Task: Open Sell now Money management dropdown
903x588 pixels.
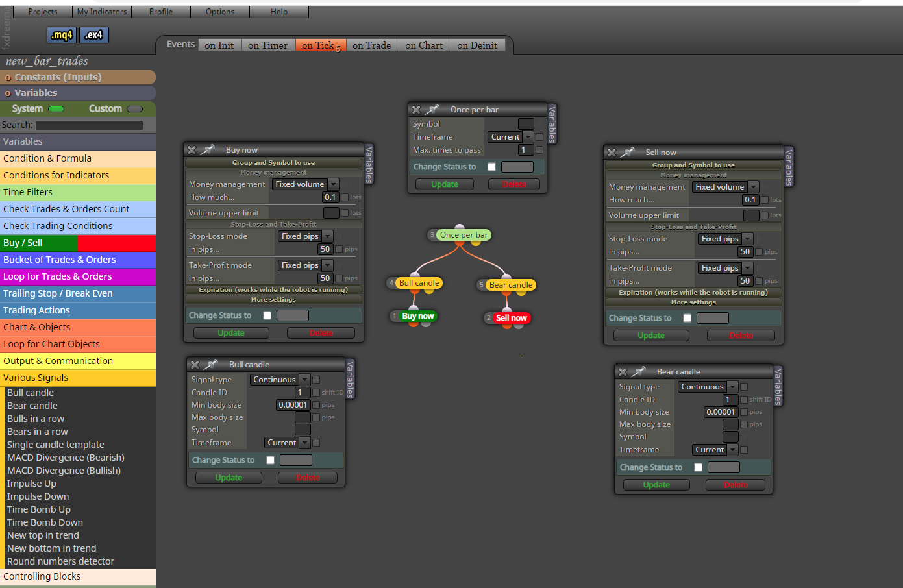Action: pos(725,187)
